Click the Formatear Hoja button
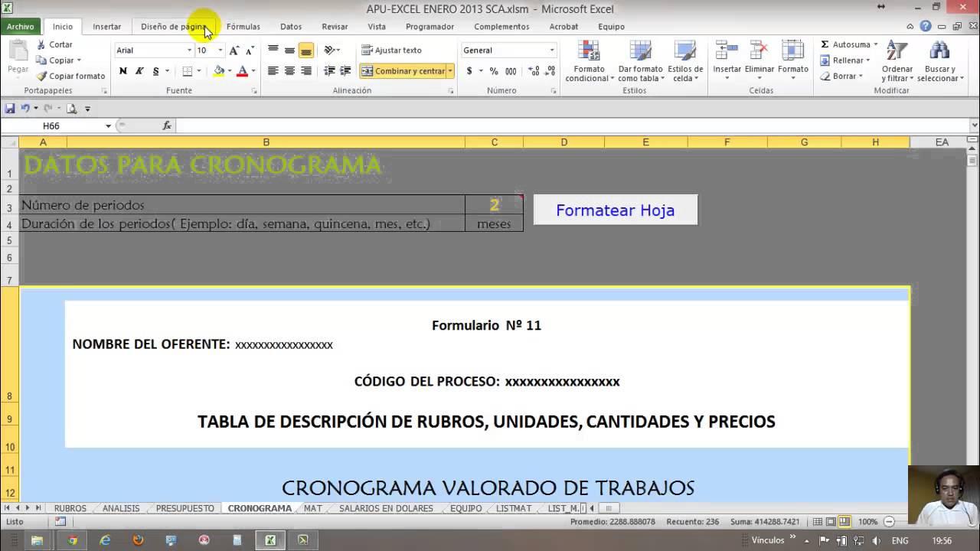This screenshot has height=551, width=980. 616,210
